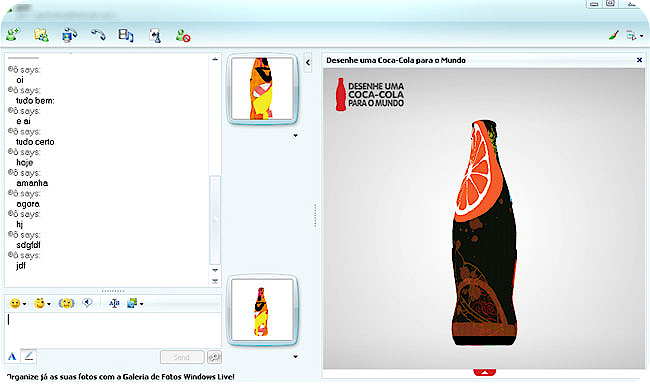Collapse the activity panel with the chevron

click(308, 63)
